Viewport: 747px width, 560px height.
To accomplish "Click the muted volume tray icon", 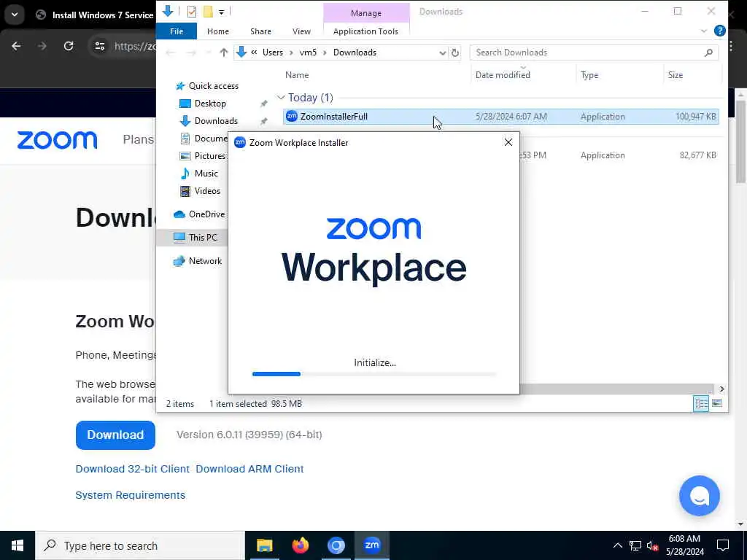I will coord(652,545).
